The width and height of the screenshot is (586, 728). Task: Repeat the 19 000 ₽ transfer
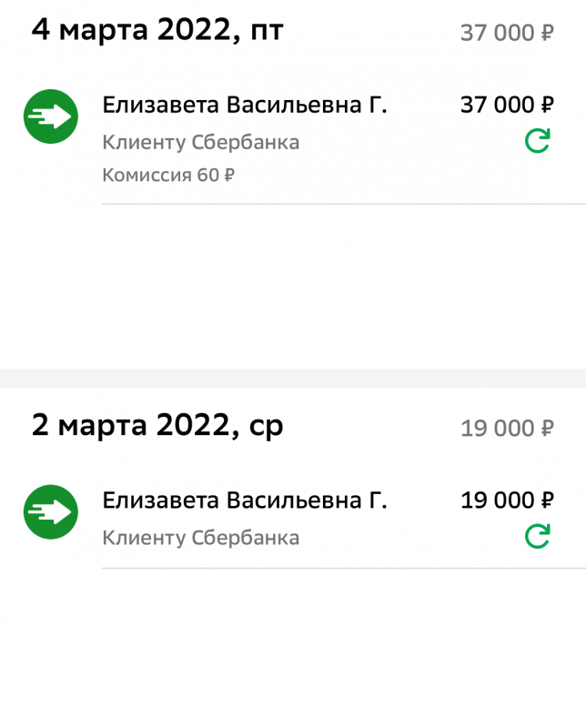click(538, 536)
